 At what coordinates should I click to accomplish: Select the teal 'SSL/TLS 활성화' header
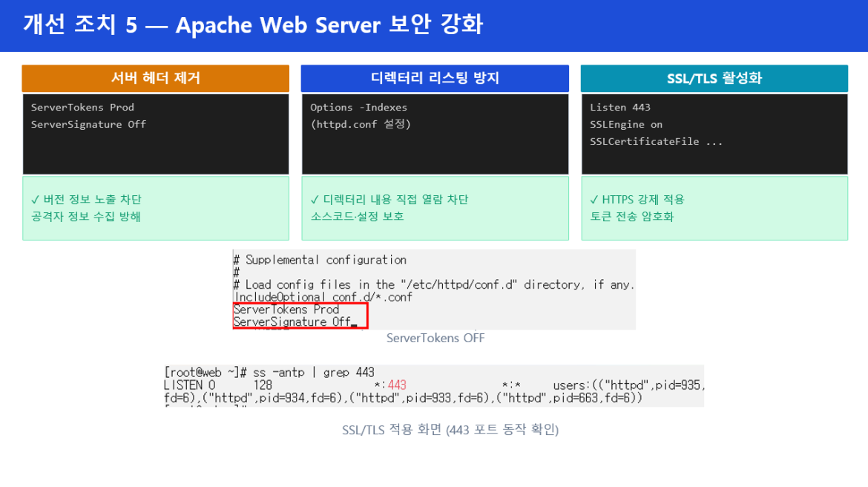[x=714, y=78]
